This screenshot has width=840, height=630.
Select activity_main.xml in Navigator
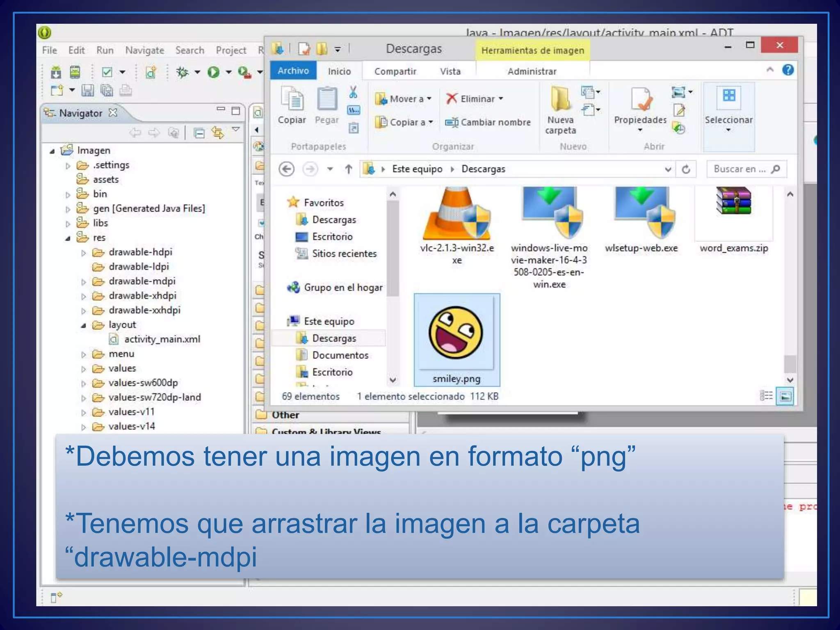[155, 339]
